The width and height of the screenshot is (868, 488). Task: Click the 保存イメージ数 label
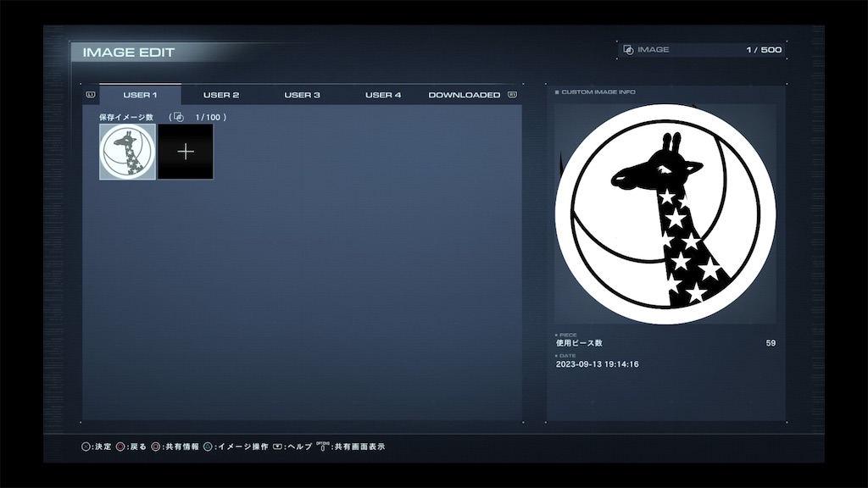[x=126, y=117]
